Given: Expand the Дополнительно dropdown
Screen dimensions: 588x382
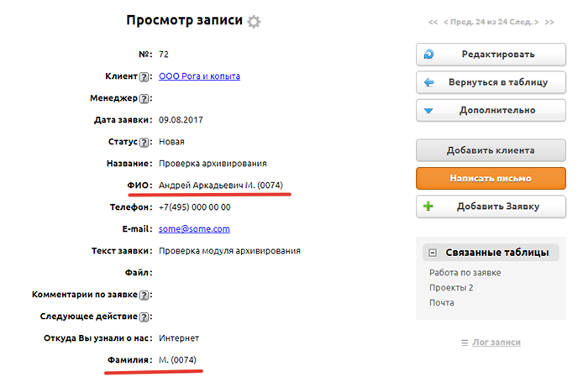Looking at the screenshot, I should [x=489, y=110].
